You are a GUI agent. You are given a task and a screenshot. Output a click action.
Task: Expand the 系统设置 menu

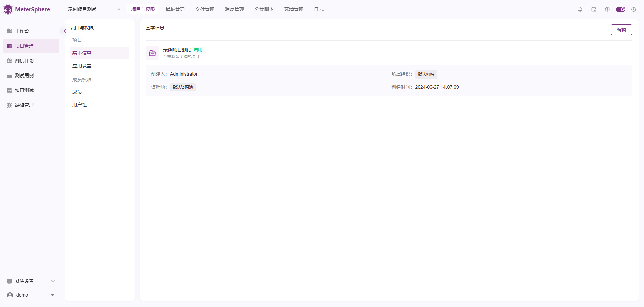click(x=31, y=281)
